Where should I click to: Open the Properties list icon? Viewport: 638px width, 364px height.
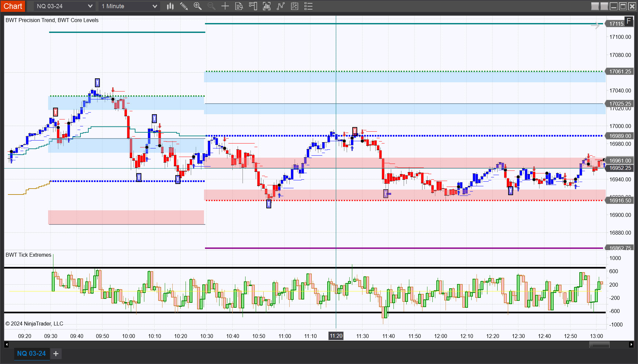pos(308,6)
